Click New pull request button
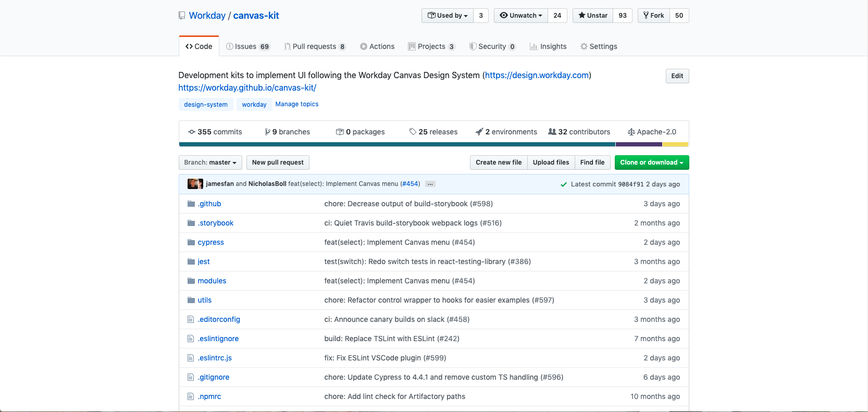Image resolution: width=868 pixels, height=412 pixels. tap(278, 163)
